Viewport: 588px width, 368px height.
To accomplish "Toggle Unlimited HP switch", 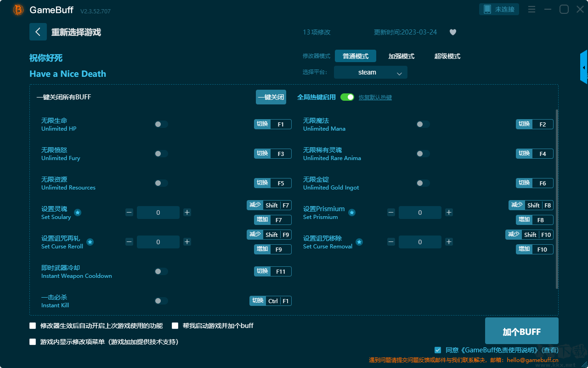I will click(161, 124).
